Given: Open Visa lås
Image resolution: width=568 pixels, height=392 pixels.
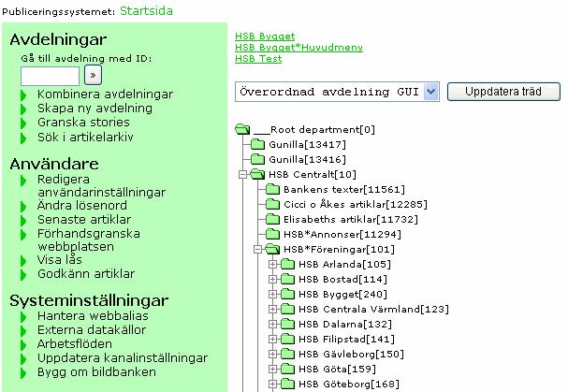Looking at the screenshot, I should tap(60, 260).
